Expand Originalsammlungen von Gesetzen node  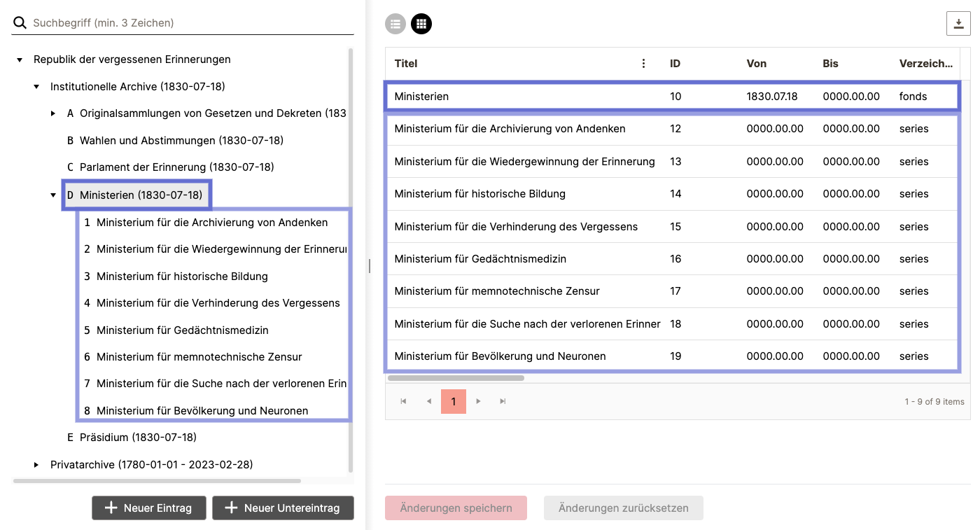53,113
